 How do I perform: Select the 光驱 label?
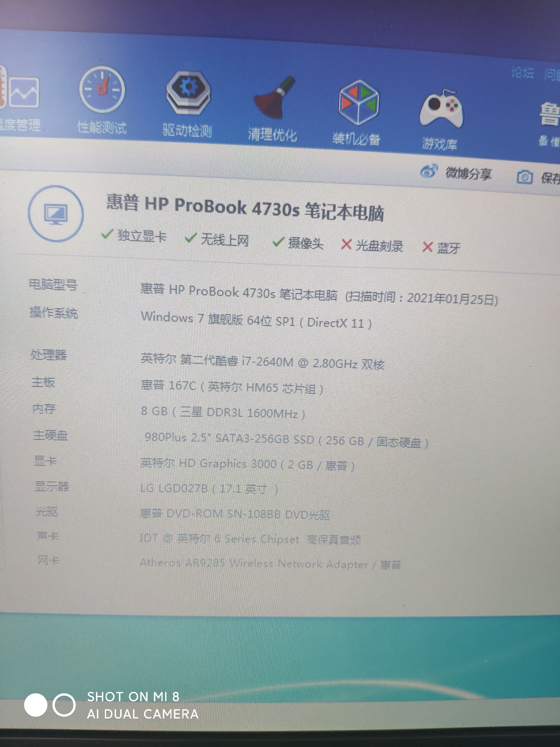[x=47, y=512]
